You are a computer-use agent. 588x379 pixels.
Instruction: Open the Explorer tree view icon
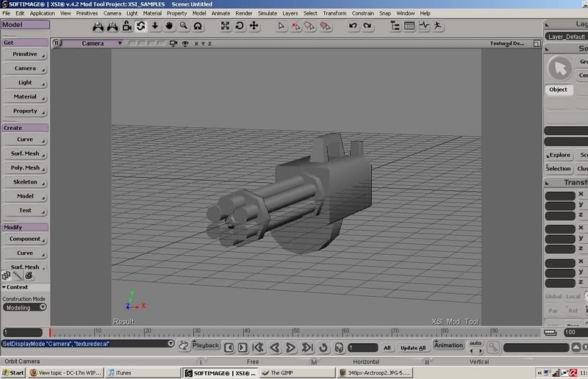click(x=395, y=26)
